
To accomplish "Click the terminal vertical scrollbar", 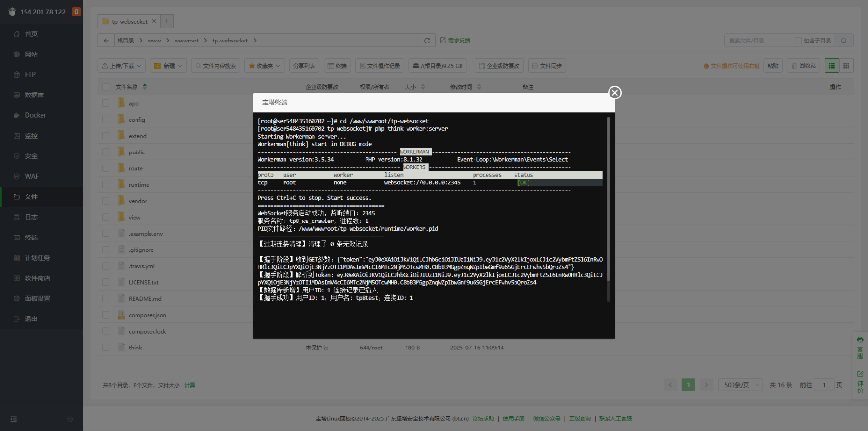I will pyautogui.click(x=608, y=208).
